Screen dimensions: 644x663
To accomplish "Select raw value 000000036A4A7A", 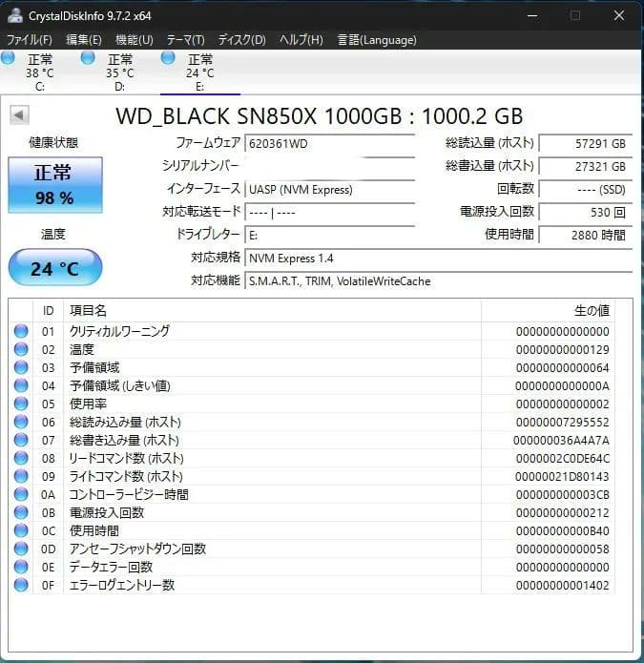I will [561, 440].
